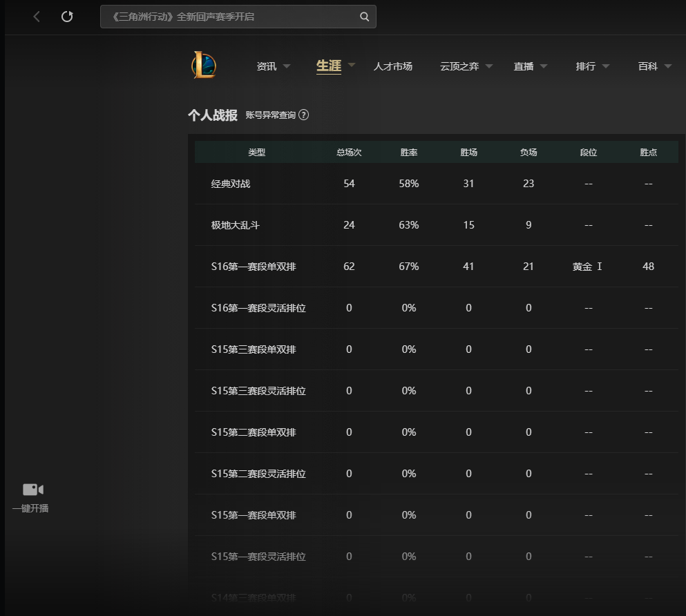Click the question mark help icon

tap(303, 115)
